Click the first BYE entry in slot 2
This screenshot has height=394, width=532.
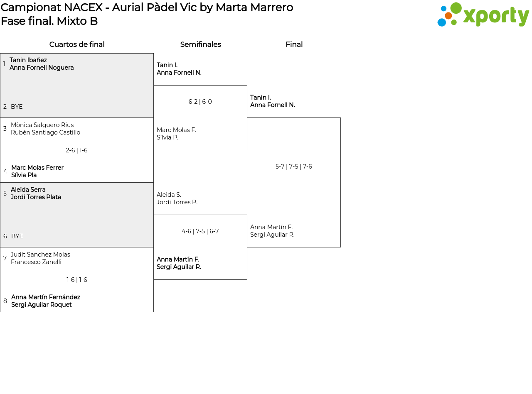click(17, 107)
